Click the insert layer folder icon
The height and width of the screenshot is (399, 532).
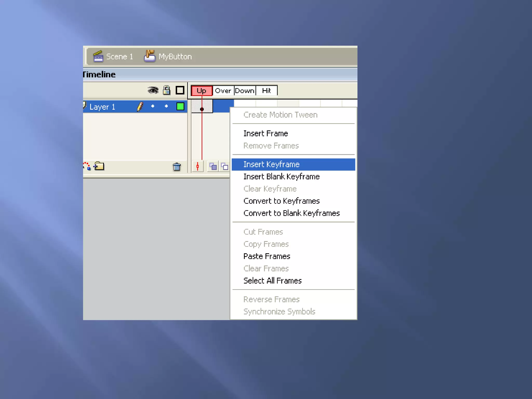coord(99,166)
